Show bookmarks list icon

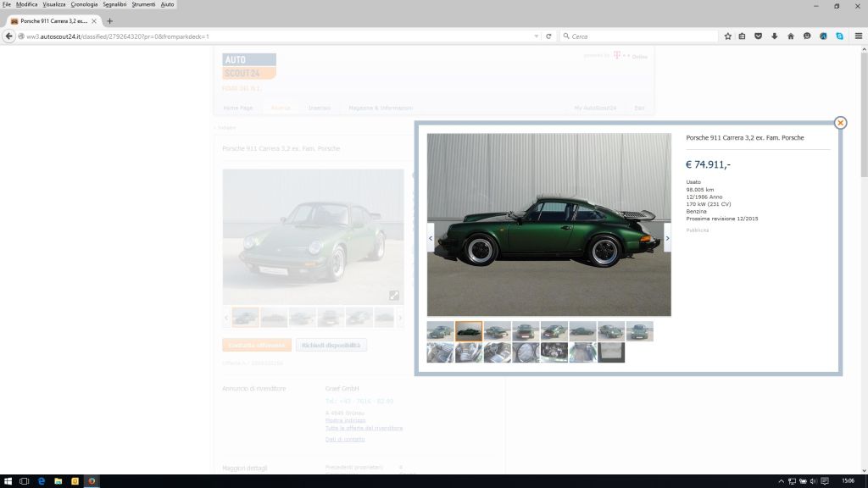(743, 36)
